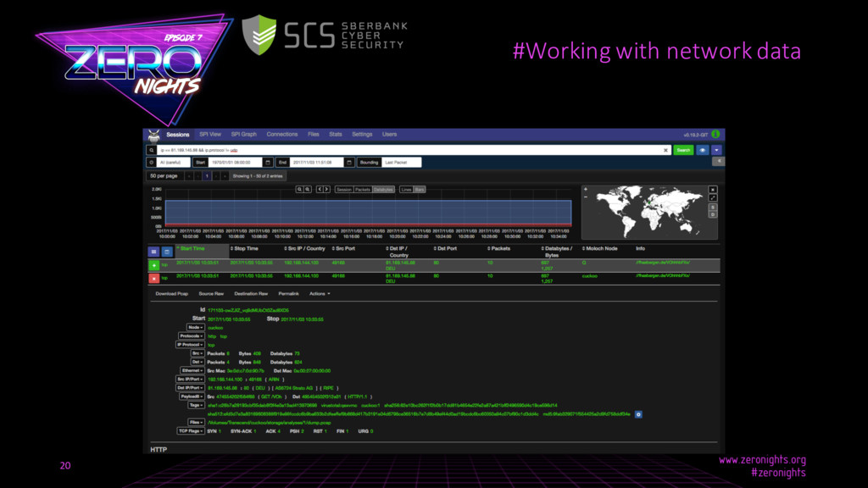Expand the world map to full size
This screenshot has height=488, width=868.
click(x=713, y=197)
